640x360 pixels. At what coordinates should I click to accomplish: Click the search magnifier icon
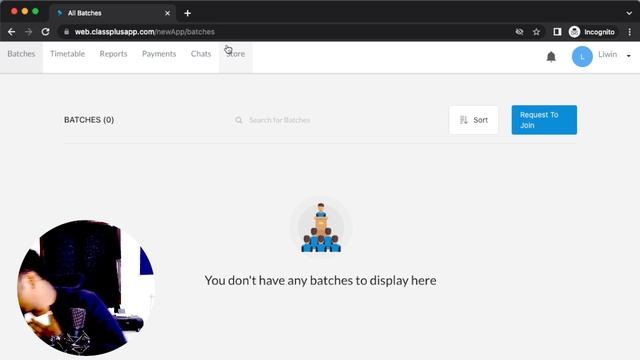[238, 120]
